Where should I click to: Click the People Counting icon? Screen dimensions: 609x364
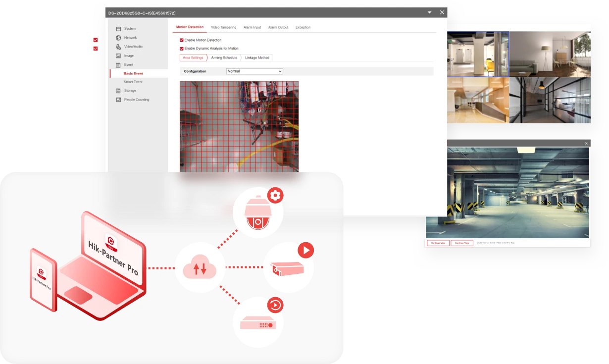118,100
